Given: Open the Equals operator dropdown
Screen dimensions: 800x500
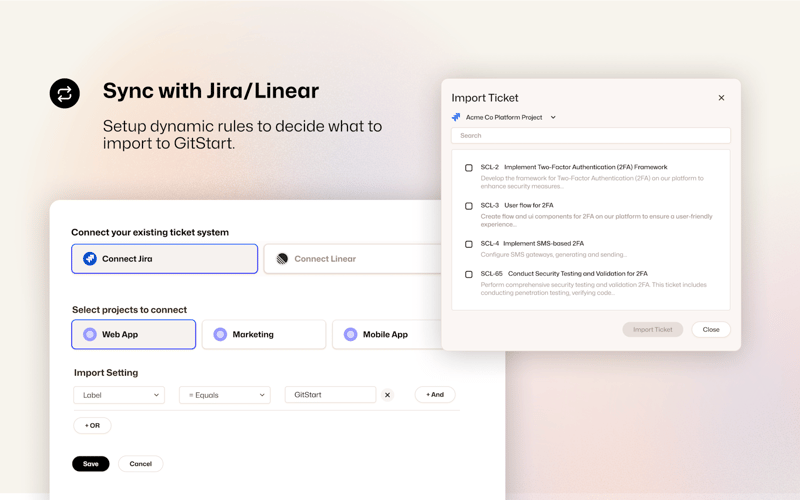Looking at the screenshot, I should click(224, 395).
